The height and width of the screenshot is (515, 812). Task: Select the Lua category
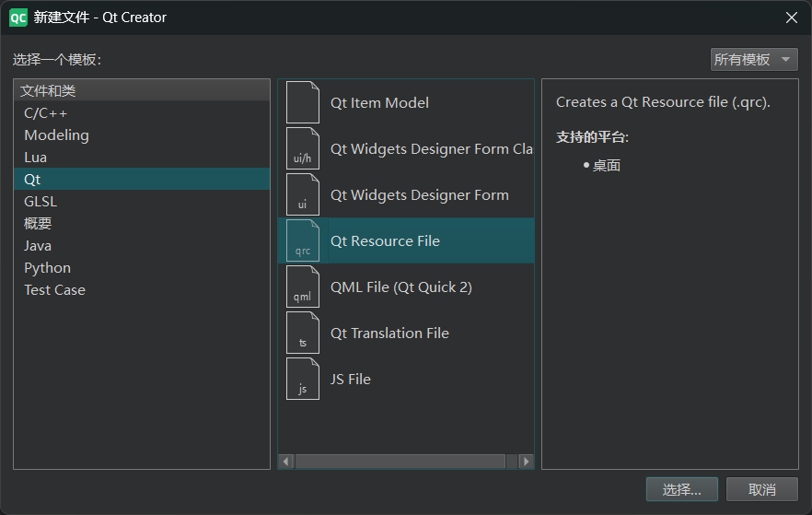tap(142, 157)
